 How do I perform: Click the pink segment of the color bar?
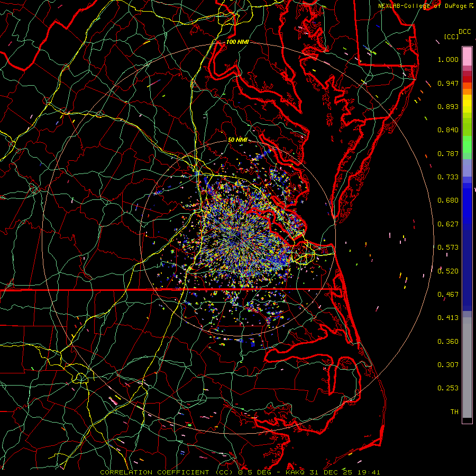tap(467, 57)
